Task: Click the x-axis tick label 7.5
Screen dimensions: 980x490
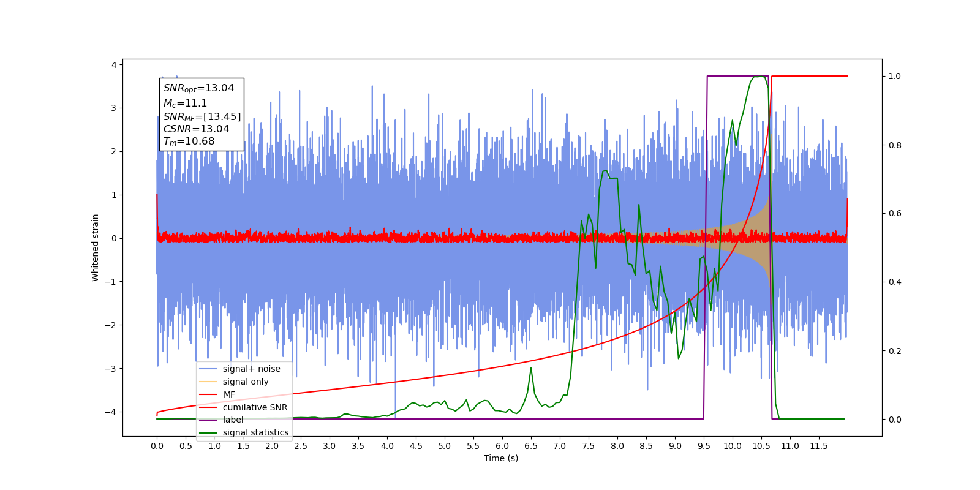Action: [x=589, y=446]
